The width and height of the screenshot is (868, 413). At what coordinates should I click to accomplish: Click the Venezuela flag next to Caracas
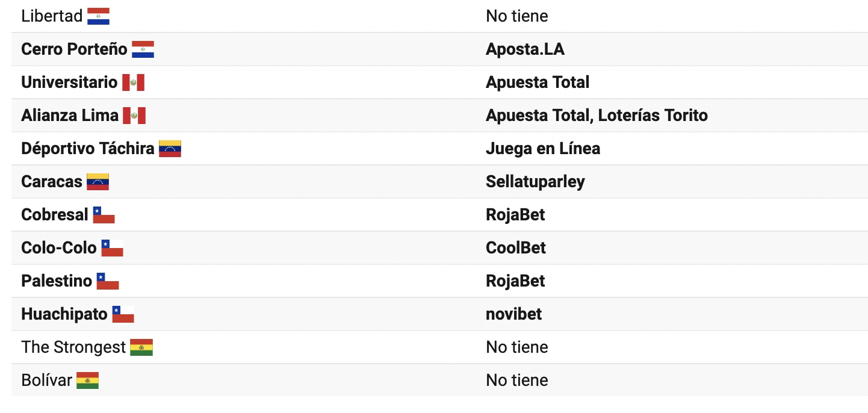(98, 182)
